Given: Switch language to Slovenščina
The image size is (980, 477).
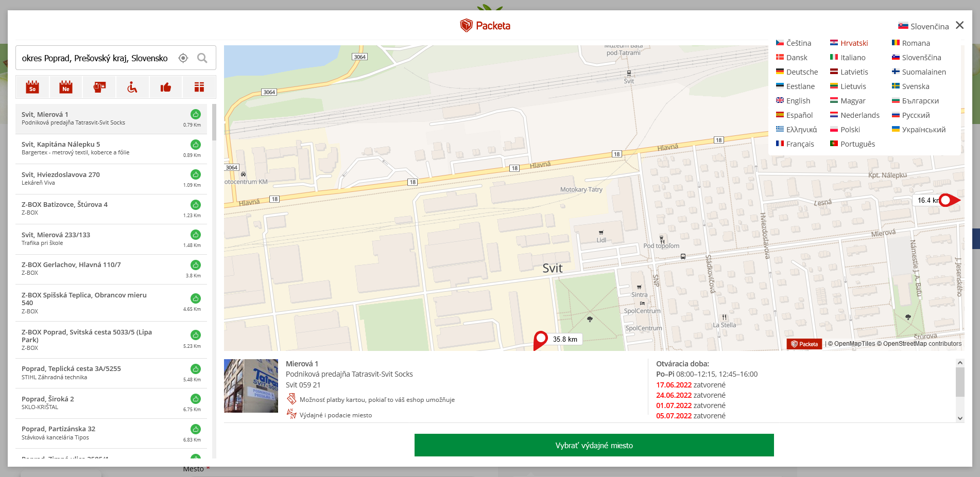Looking at the screenshot, I should tap(916, 58).
